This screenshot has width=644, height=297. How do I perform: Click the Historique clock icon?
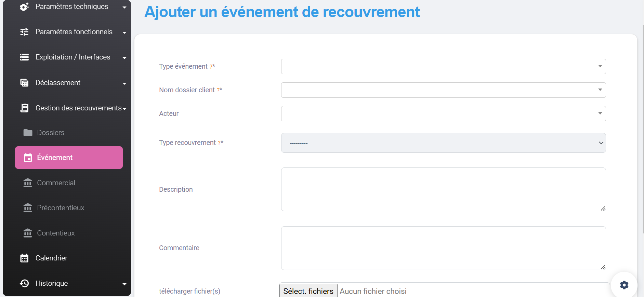[24, 283]
